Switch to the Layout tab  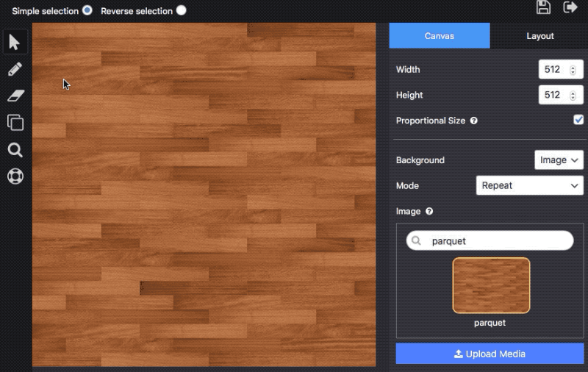(x=539, y=36)
